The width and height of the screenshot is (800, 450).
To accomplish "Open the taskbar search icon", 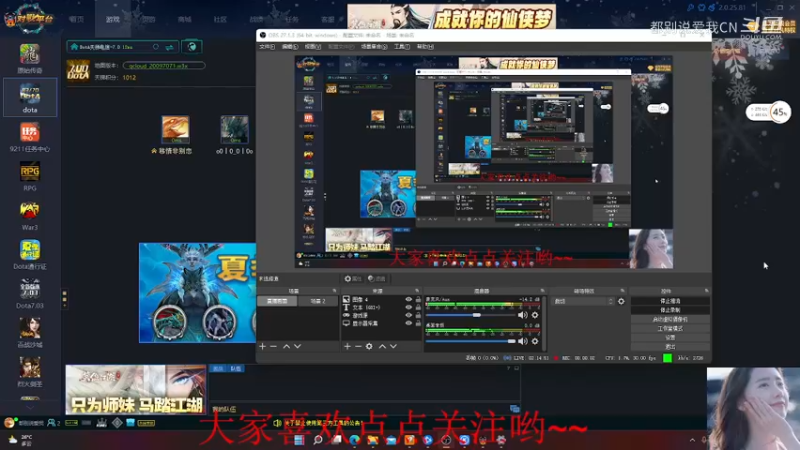I will (318, 440).
